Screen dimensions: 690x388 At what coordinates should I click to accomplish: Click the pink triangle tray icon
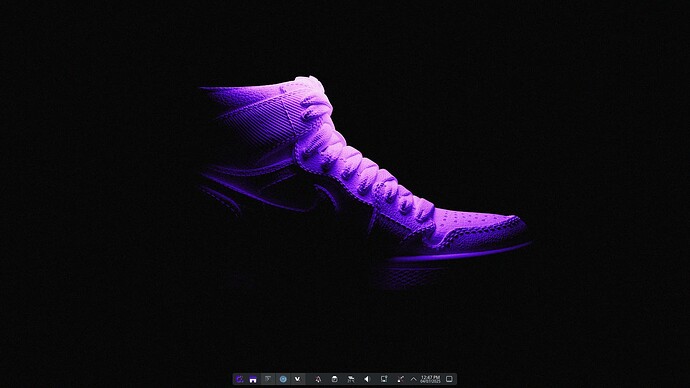pyautogui.click(x=318, y=379)
